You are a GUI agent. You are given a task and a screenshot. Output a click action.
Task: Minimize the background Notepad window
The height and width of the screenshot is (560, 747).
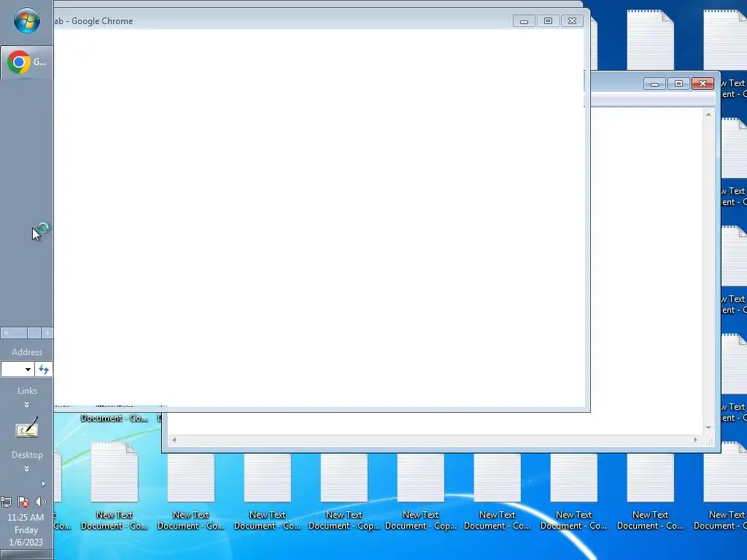[x=654, y=84]
